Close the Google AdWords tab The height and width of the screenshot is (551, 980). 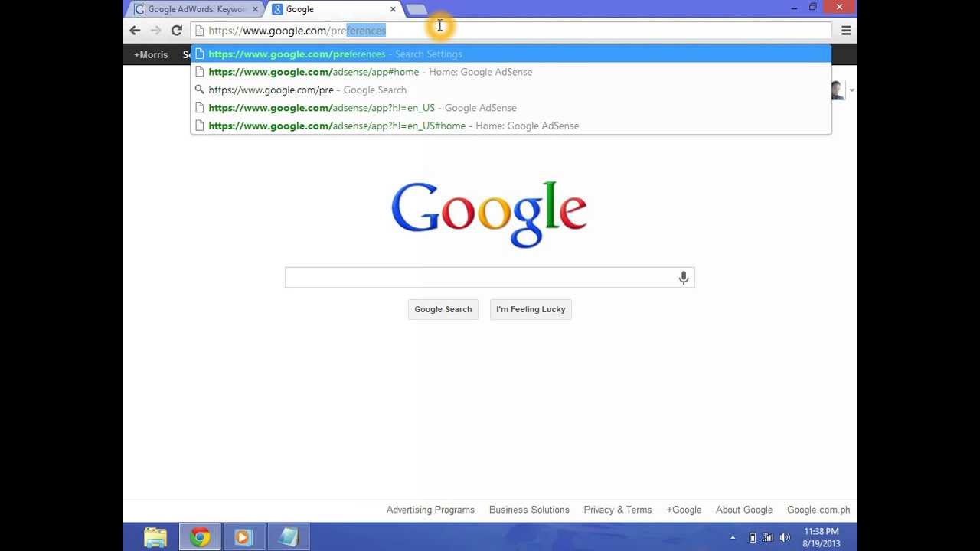point(255,9)
